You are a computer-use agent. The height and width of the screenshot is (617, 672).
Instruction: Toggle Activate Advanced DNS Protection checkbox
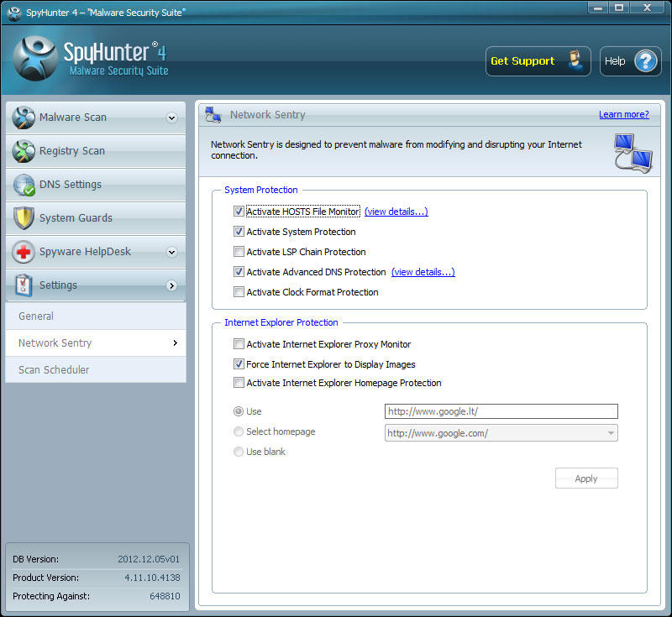(239, 272)
